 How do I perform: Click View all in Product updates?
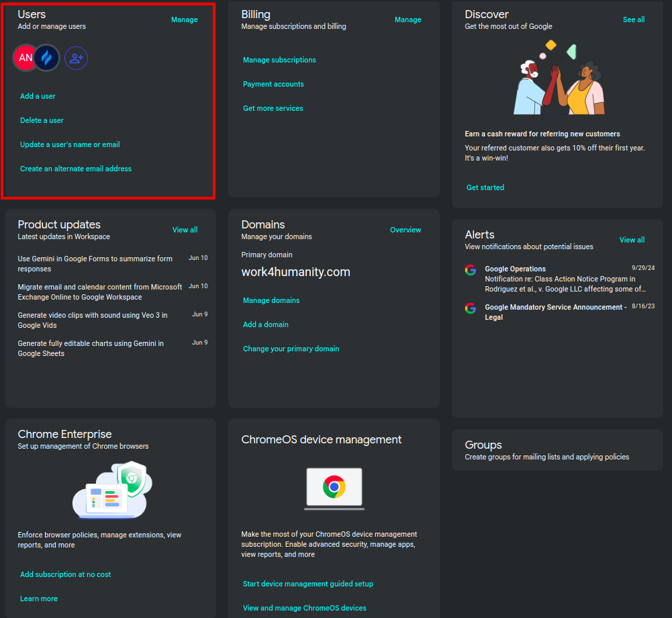tap(185, 230)
